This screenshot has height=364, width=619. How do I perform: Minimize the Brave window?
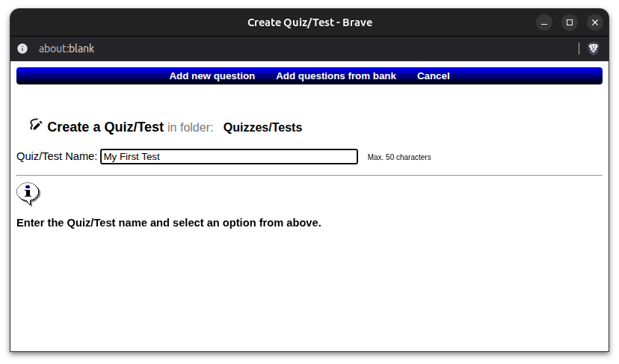544,22
